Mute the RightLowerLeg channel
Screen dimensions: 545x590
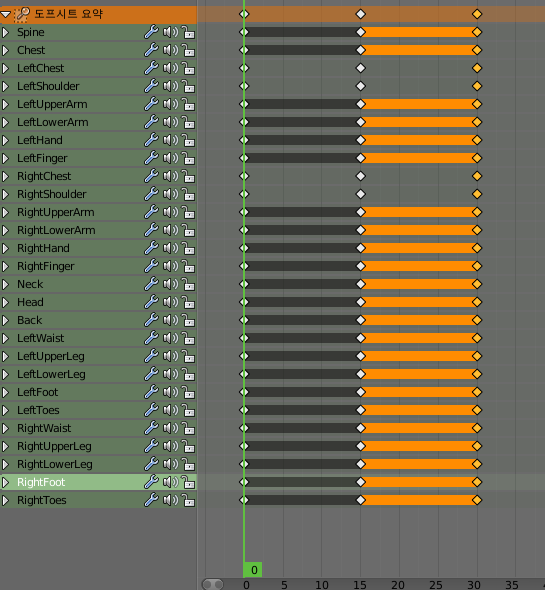click(x=171, y=464)
